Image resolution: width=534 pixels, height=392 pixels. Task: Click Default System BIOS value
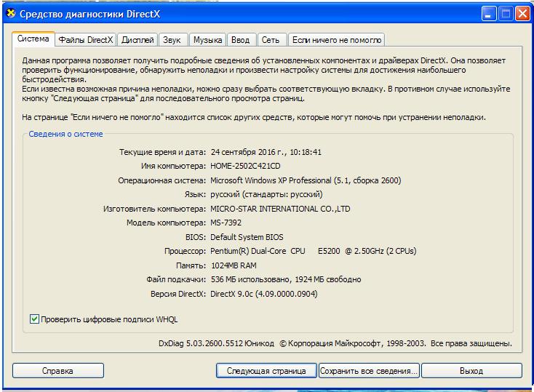[247, 237]
